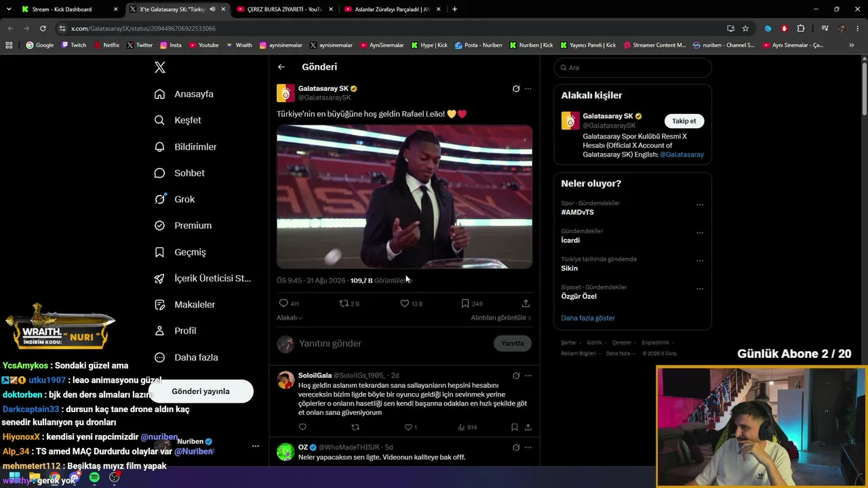Go back with the arrow beside Gönderi
The height and width of the screenshot is (488, 868).
click(x=281, y=67)
